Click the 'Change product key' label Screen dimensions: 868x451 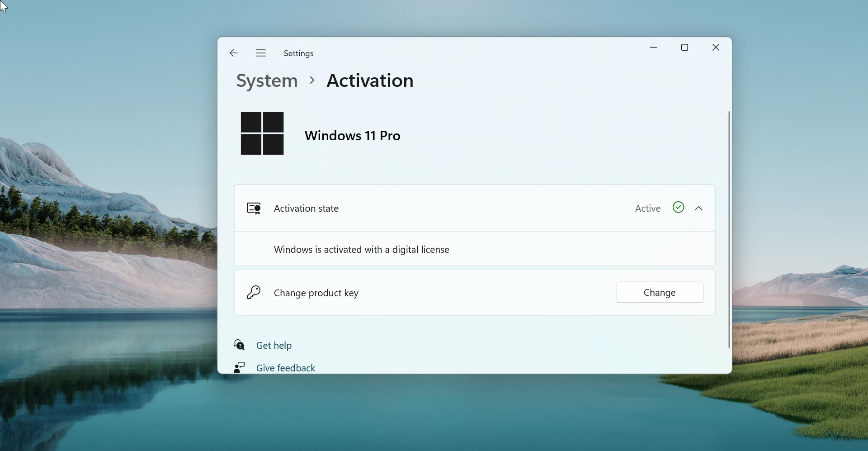pyautogui.click(x=316, y=293)
